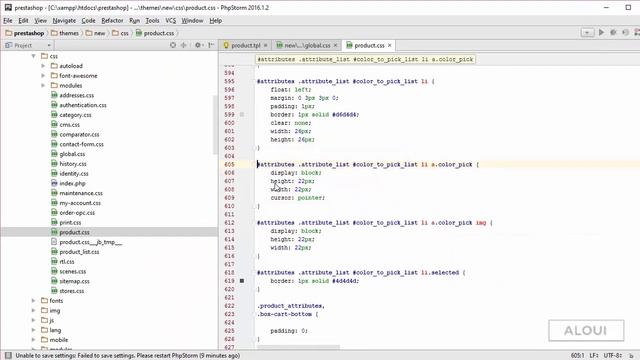640x360 pixels.
Task: Click the mobile folder icon
Action: pos(44,340)
